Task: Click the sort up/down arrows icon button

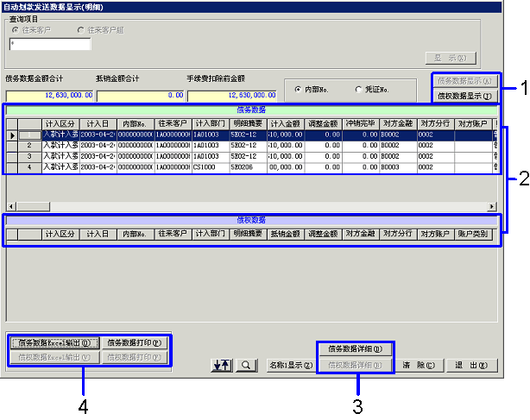Action: 222,365
